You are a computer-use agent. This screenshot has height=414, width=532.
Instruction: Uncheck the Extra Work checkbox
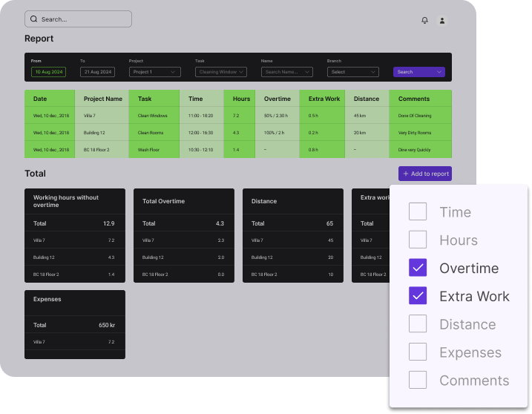click(418, 296)
